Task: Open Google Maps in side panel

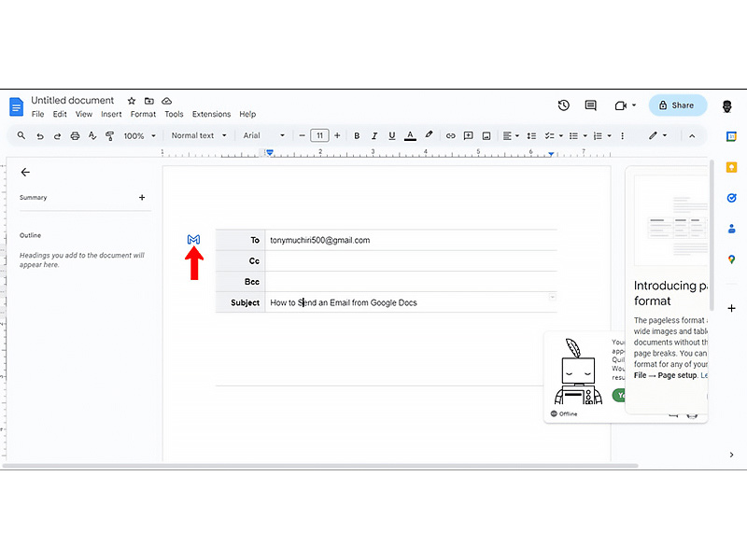Action: pyautogui.click(x=731, y=259)
